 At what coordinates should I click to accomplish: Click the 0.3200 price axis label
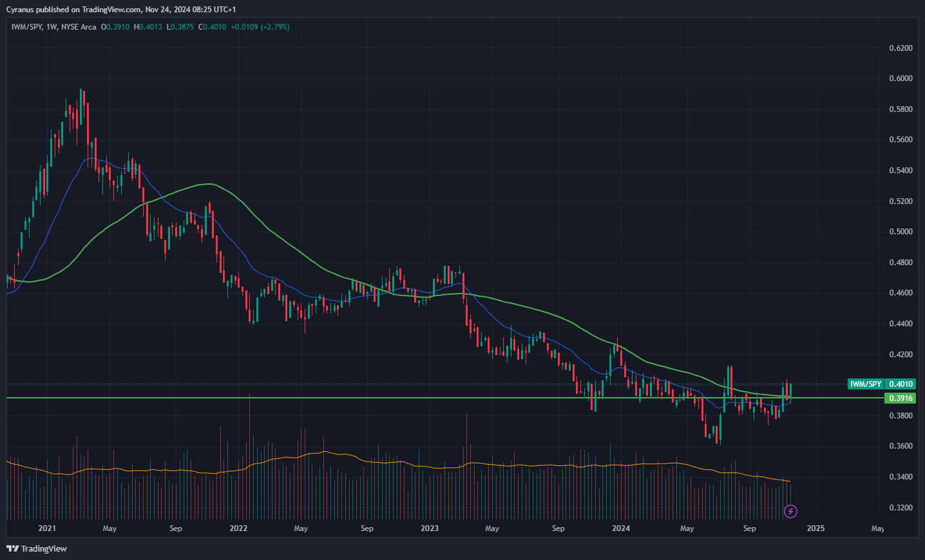(901, 508)
